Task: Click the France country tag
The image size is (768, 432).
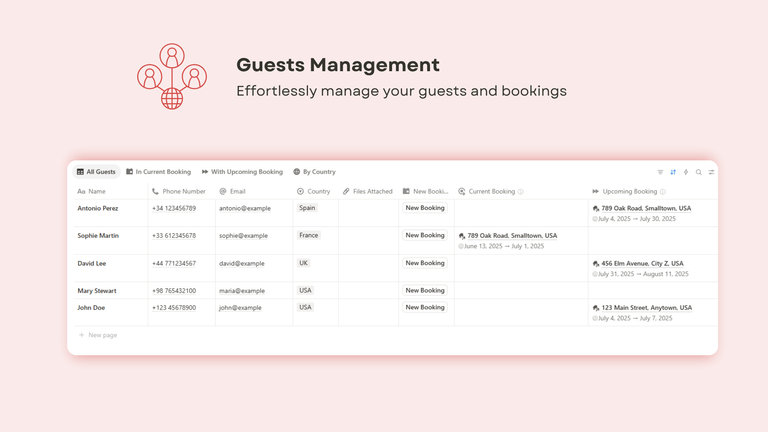Action: pos(309,235)
